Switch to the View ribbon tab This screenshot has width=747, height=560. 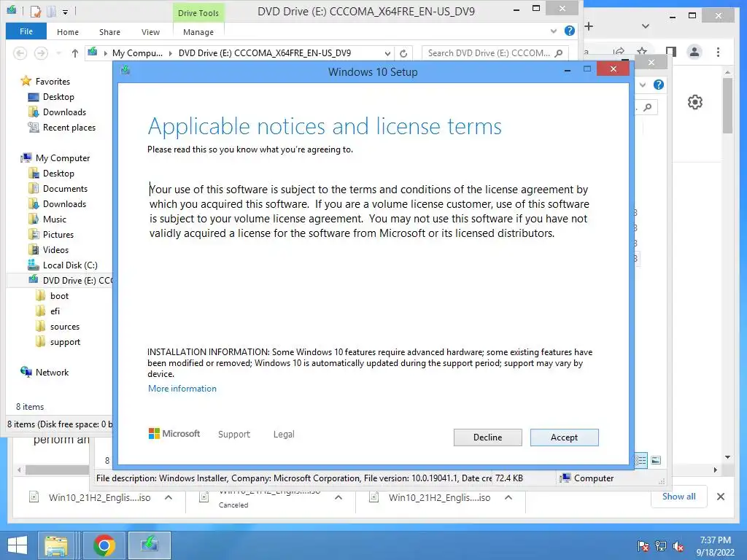coord(150,32)
